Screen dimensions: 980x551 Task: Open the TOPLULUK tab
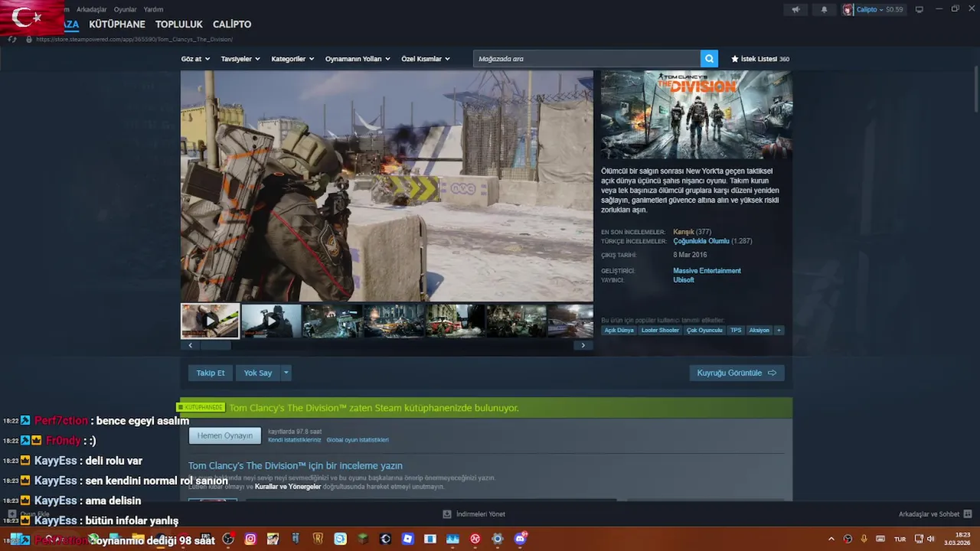[x=179, y=24]
